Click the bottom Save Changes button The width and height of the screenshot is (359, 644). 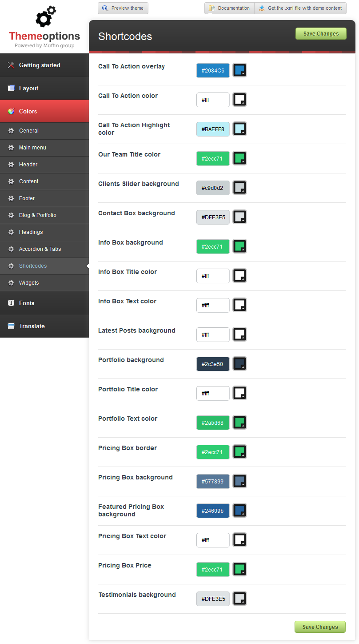320,627
